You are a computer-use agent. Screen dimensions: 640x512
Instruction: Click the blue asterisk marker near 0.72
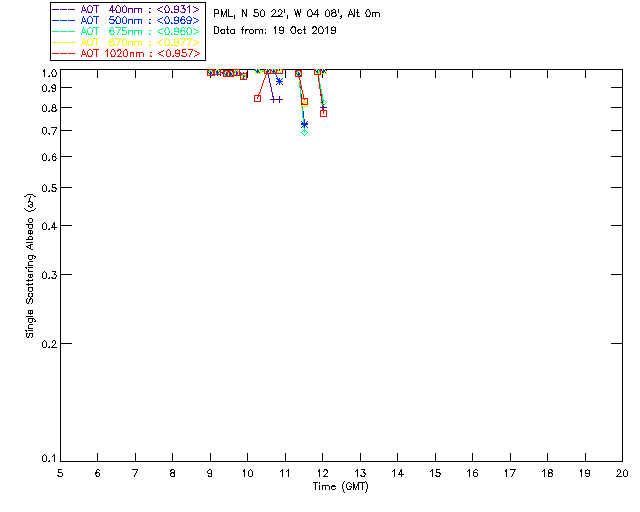304,124
